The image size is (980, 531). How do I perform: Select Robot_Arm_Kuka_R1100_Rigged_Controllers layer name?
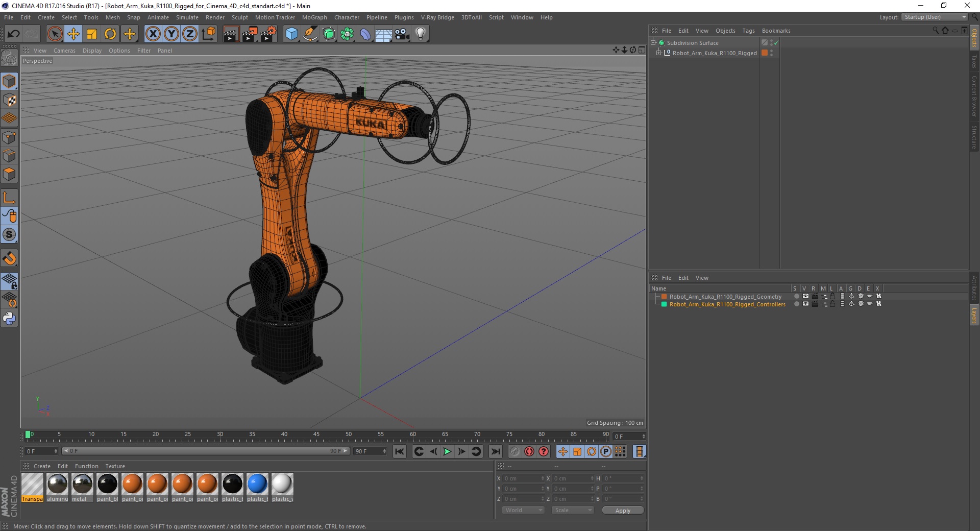tap(727, 304)
